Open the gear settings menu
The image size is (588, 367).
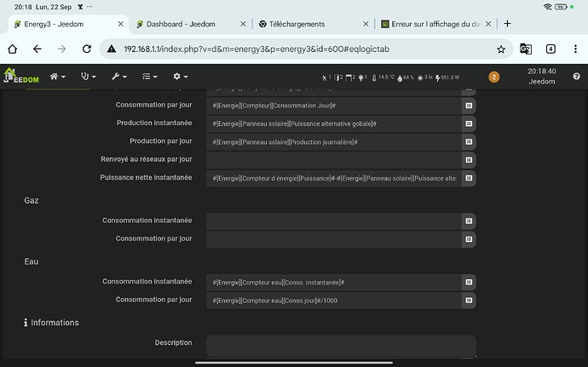[180, 77]
